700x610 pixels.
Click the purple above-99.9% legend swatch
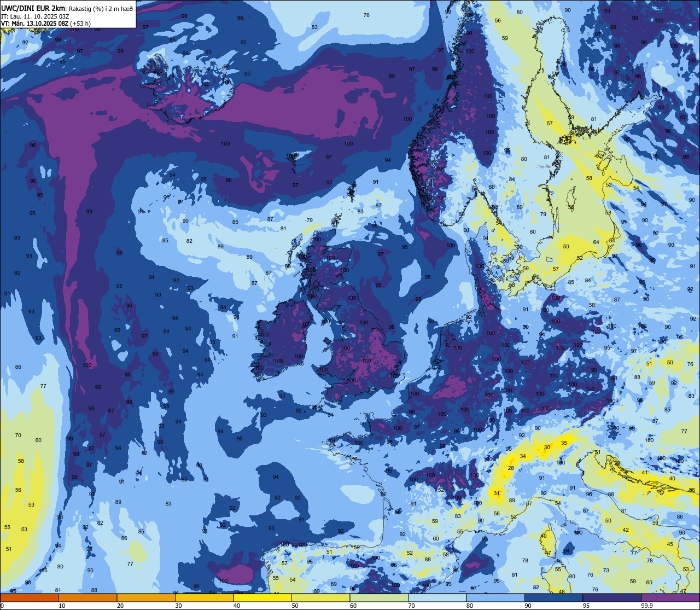670,597
